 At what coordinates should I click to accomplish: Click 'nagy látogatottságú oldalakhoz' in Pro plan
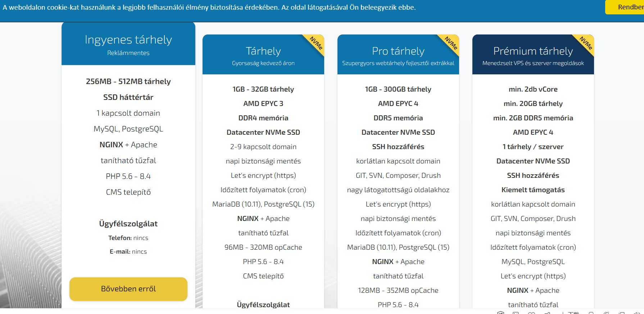398,190
